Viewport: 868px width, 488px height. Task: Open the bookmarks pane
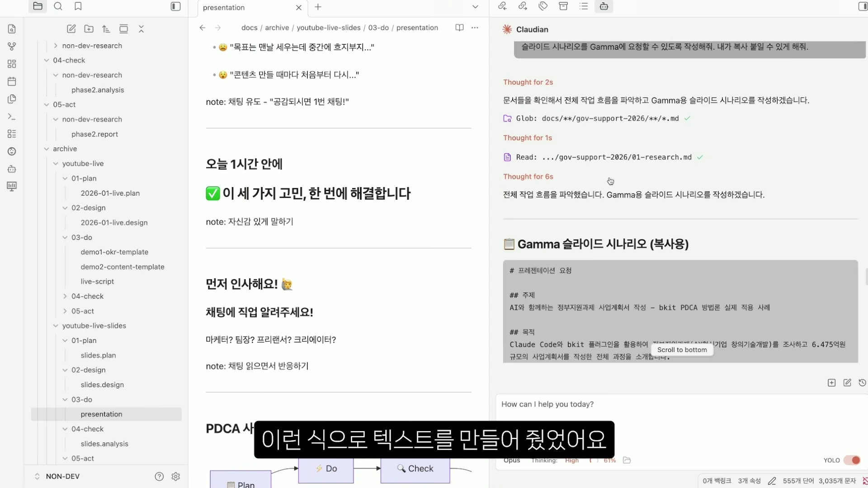click(78, 6)
